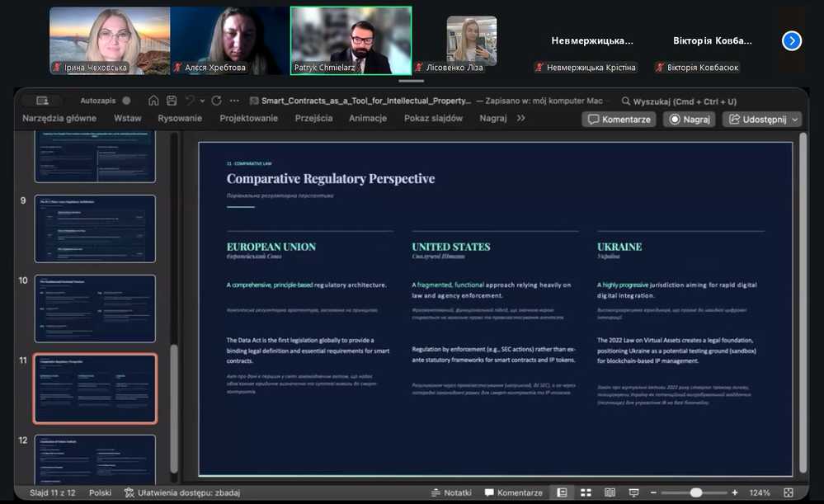Click the Komentarze button in ribbon
The height and width of the screenshot is (504, 824).
(x=619, y=119)
